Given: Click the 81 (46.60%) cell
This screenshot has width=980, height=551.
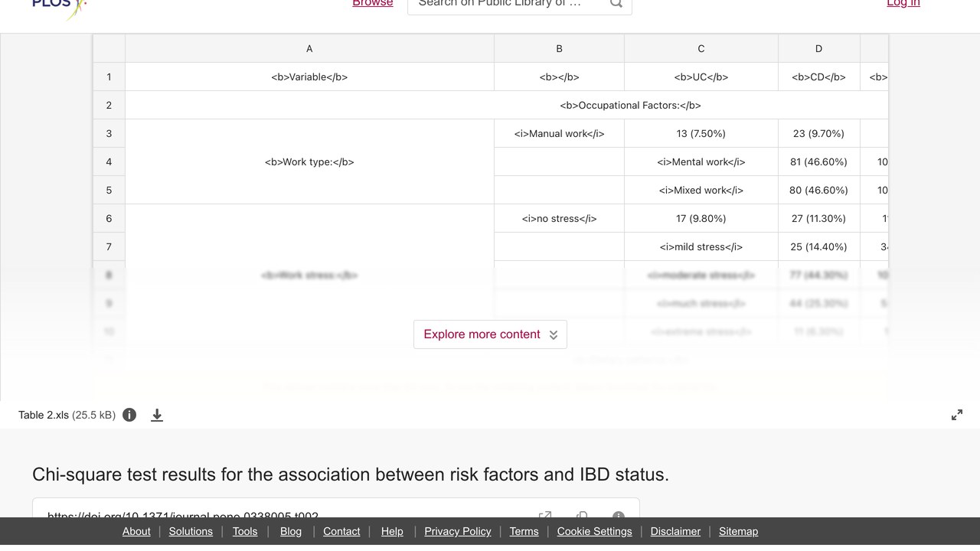Looking at the screenshot, I should click(818, 161).
